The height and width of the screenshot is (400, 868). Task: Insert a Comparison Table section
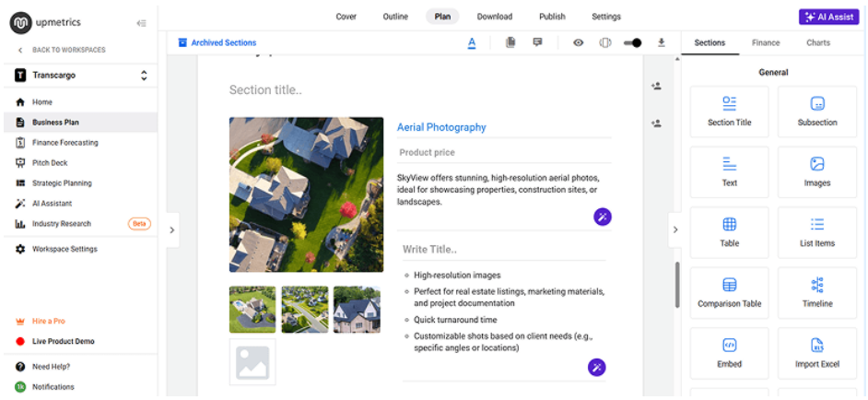click(729, 292)
